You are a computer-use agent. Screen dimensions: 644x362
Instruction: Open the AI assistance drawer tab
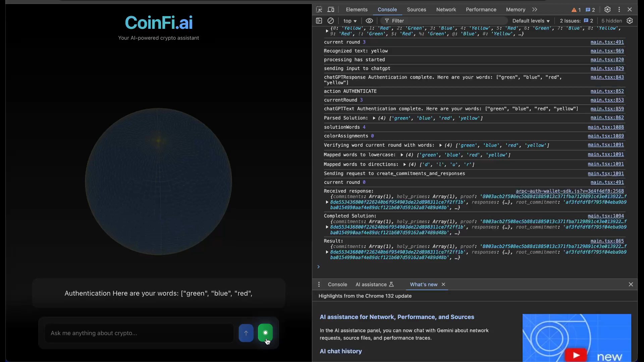tap(375, 284)
